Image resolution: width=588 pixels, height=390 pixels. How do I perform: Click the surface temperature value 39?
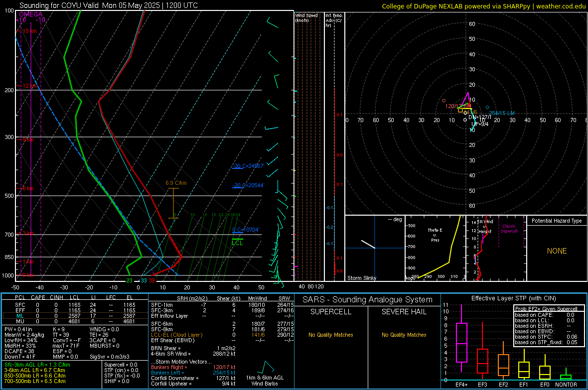pyautogui.click(x=151, y=280)
